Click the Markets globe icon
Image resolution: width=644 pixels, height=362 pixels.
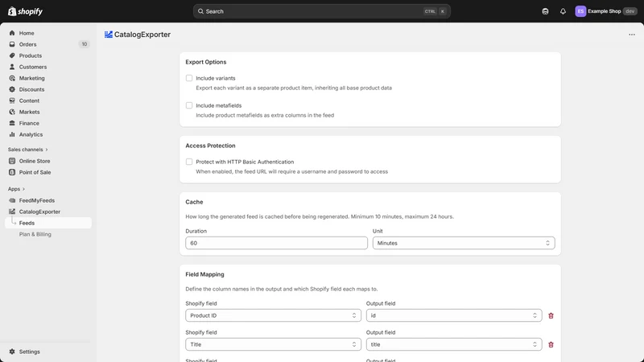point(12,112)
